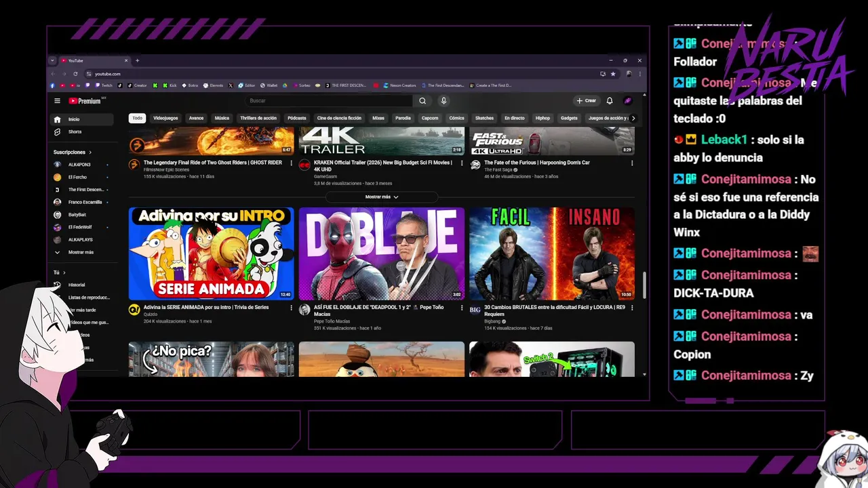Select the Pódcasts filter chip
Image resolution: width=868 pixels, height=488 pixels.
tap(297, 118)
